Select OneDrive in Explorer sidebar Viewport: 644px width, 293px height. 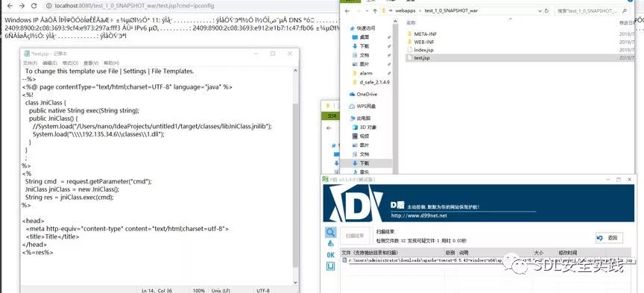click(x=367, y=94)
